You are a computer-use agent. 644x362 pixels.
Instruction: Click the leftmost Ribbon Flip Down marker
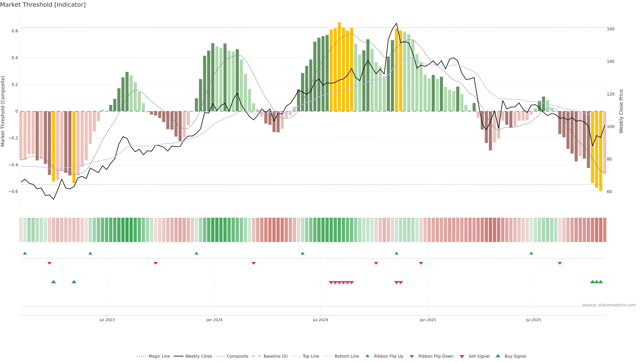[49, 263]
